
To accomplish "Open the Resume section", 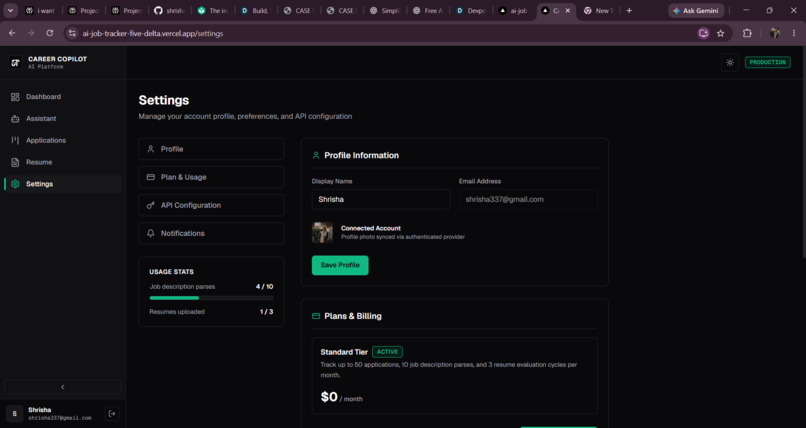I will (62, 162).
